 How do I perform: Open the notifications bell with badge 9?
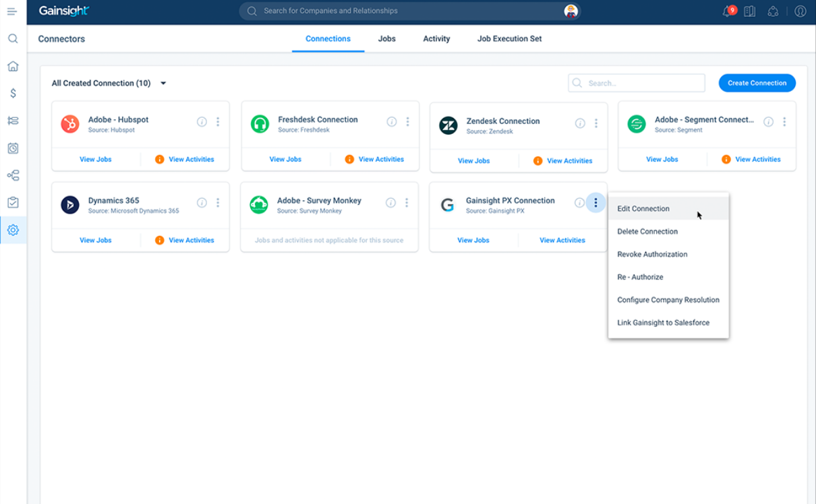coord(728,11)
